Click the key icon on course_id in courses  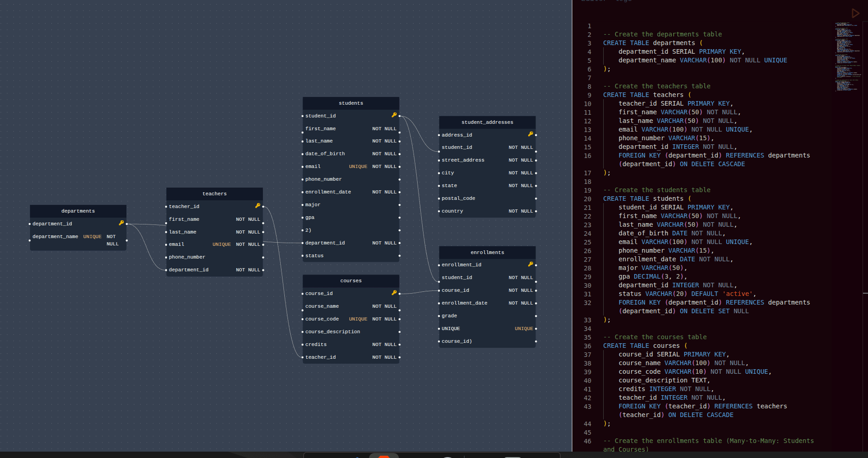click(394, 293)
